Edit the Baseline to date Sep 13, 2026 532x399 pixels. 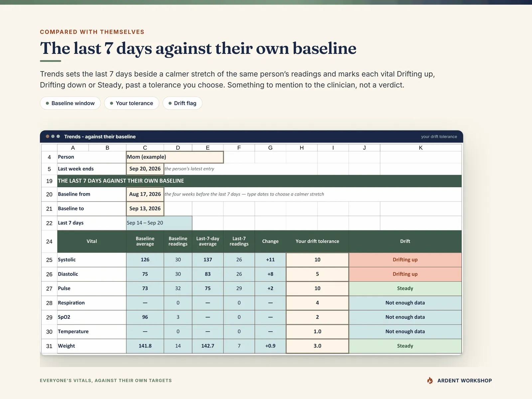[145, 208]
